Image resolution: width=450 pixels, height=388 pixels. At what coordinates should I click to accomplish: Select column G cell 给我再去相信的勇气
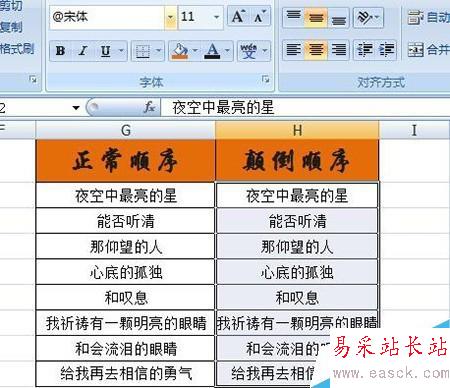coord(125,374)
